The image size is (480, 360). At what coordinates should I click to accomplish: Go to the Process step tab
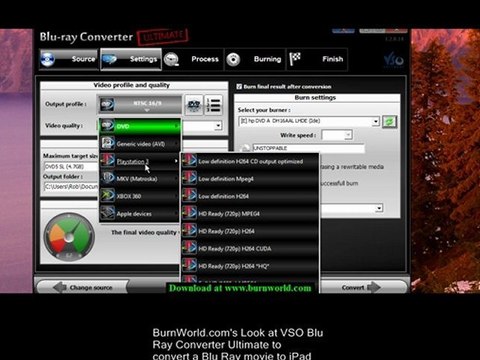[193, 59]
